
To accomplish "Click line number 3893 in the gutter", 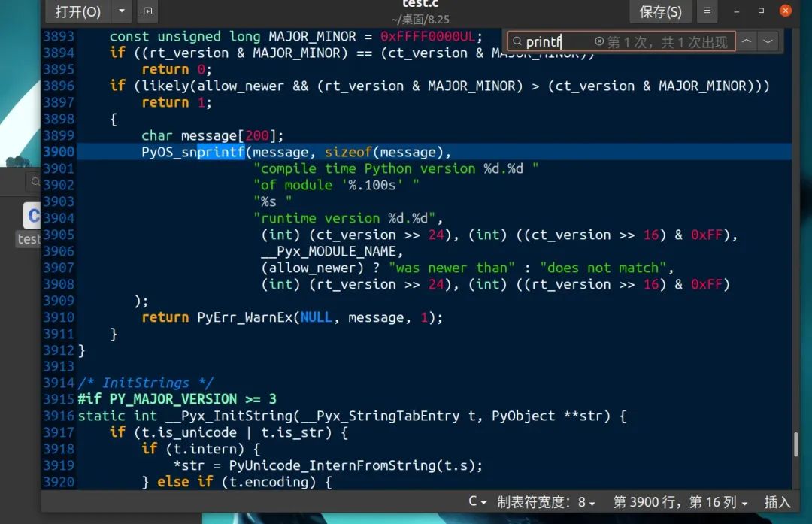I will (x=59, y=36).
